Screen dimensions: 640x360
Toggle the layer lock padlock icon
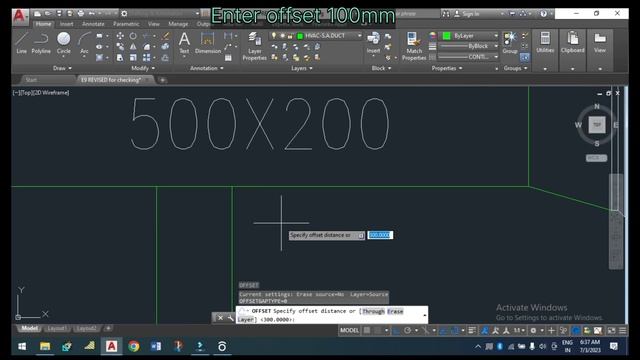[x=290, y=36]
